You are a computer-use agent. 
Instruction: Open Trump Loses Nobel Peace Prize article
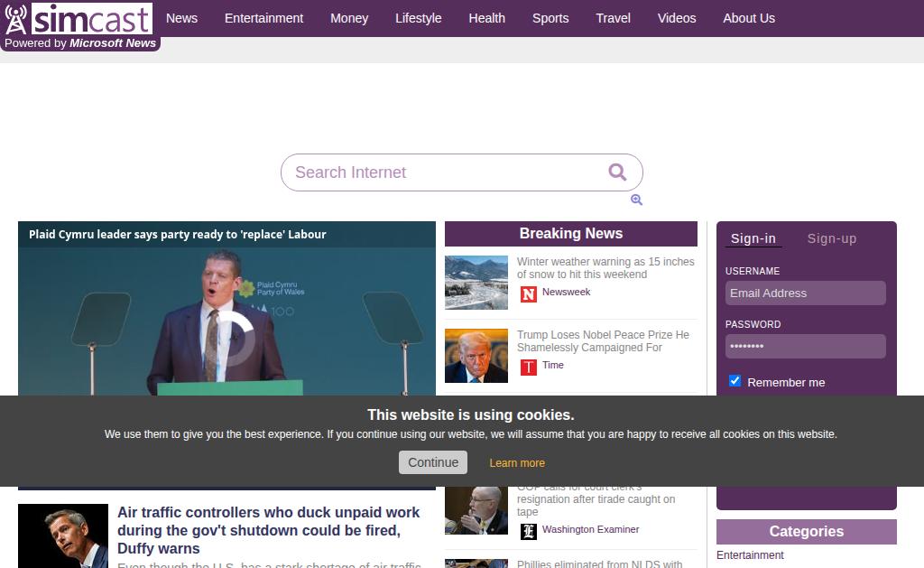[x=603, y=341]
